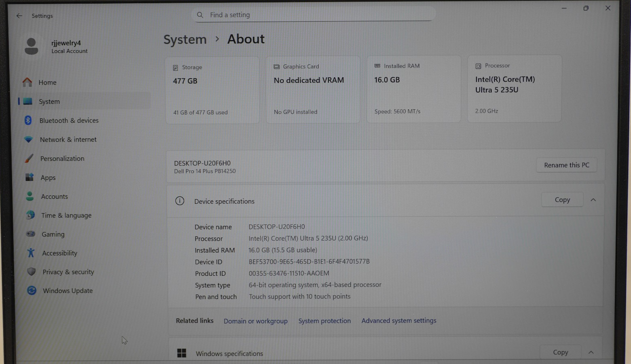Click the Storage card icon
Image resolution: width=631 pixels, height=364 pixels.
[x=176, y=68]
